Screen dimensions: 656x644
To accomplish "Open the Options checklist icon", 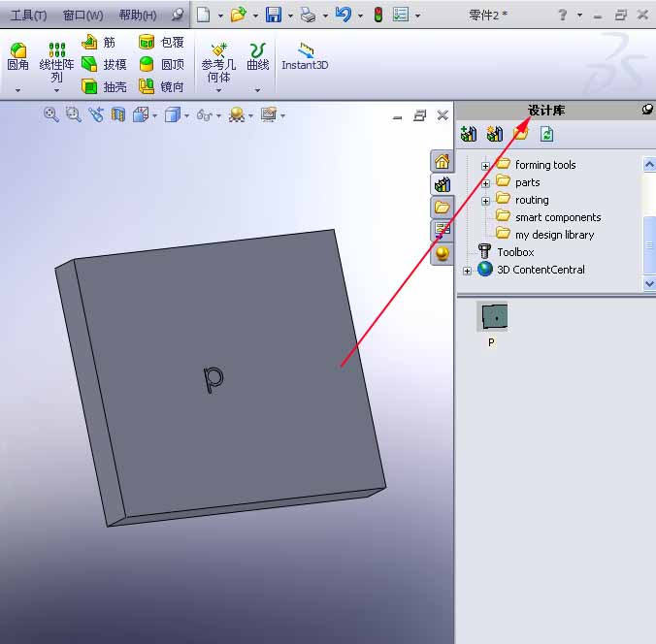I will coord(401,16).
